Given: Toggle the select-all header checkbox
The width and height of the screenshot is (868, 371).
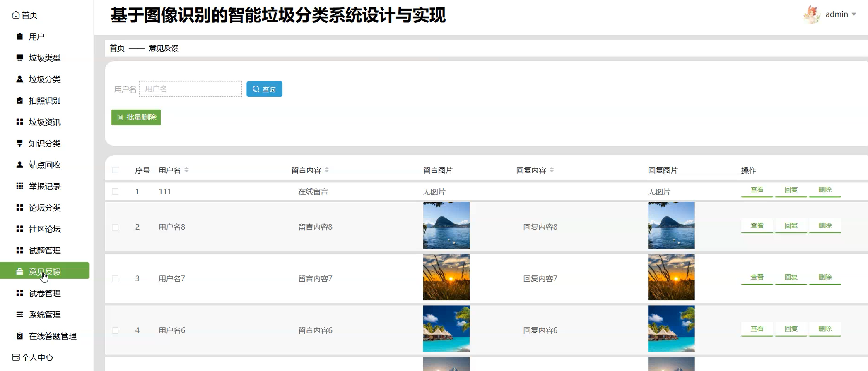Looking at the screenshot, I should click(115, 170).
